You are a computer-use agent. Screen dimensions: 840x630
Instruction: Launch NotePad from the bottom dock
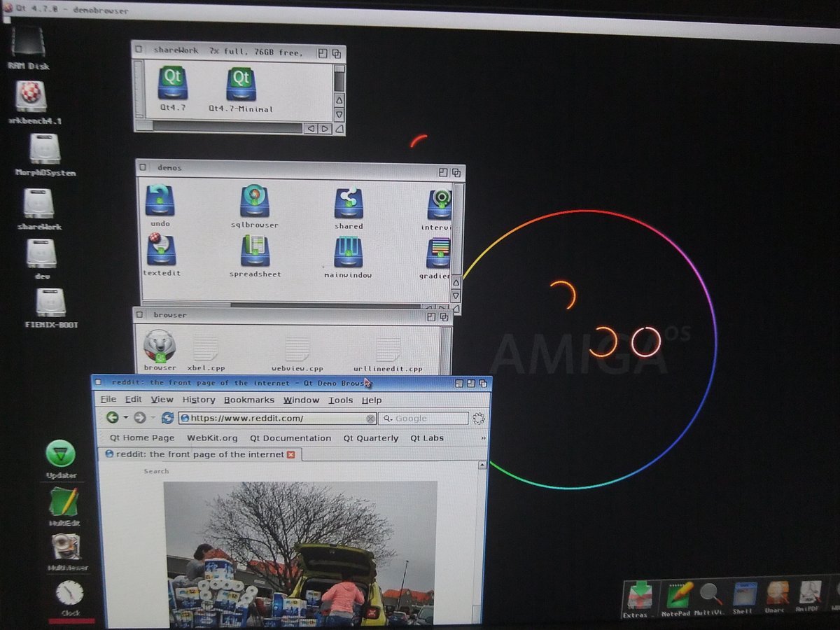coord(679,594)
